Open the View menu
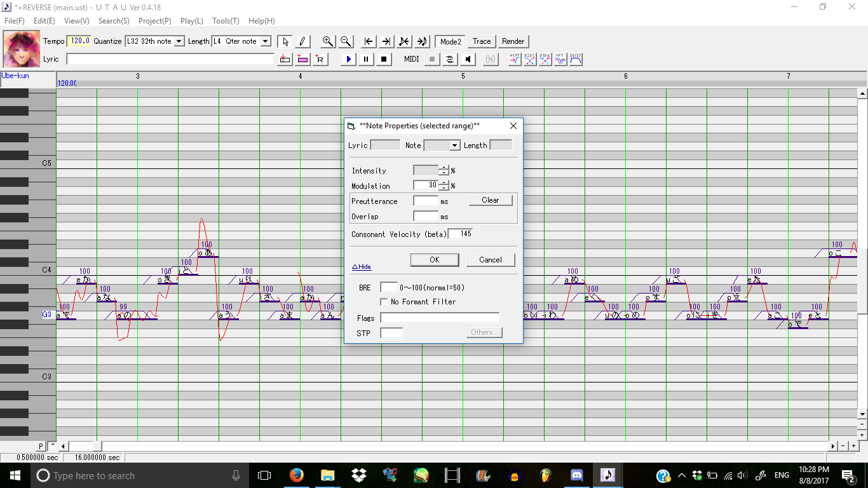The image size is (868, 488). click(77, 21)
